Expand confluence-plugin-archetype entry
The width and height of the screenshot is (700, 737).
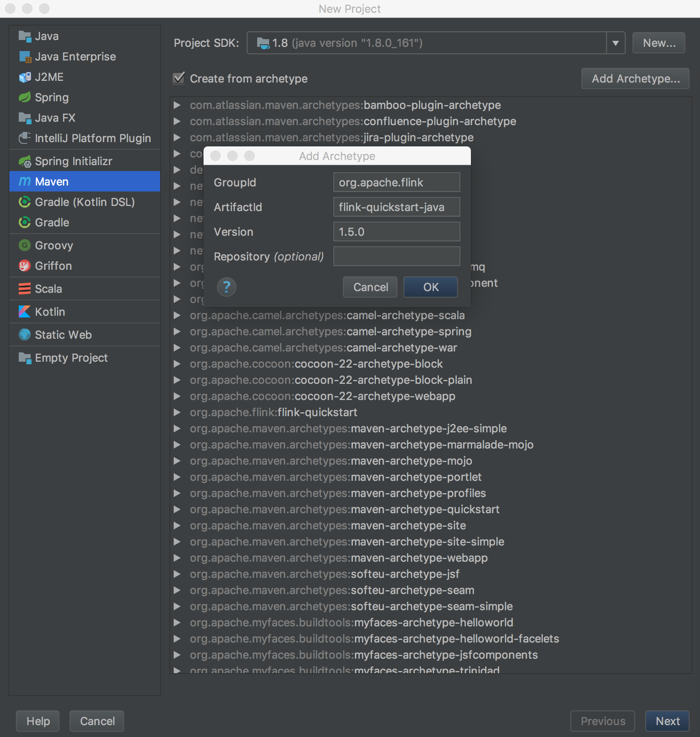(177, 121)
